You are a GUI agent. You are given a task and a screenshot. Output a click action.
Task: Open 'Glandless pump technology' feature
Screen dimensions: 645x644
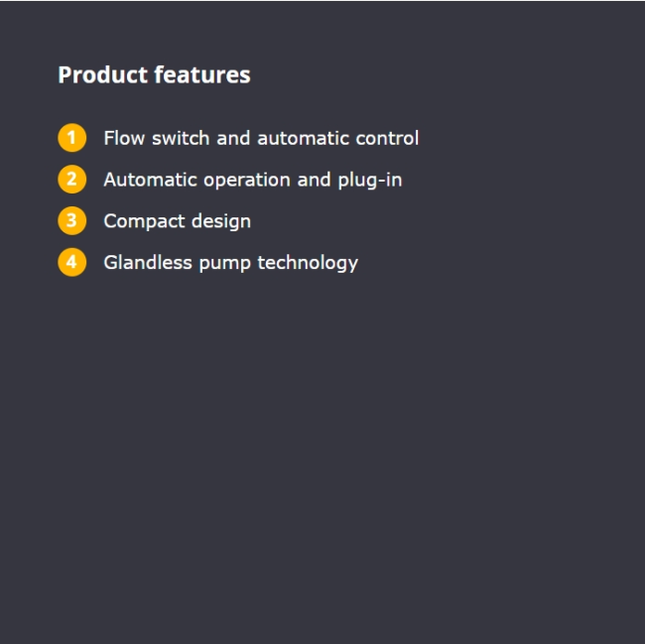(231, 264)
